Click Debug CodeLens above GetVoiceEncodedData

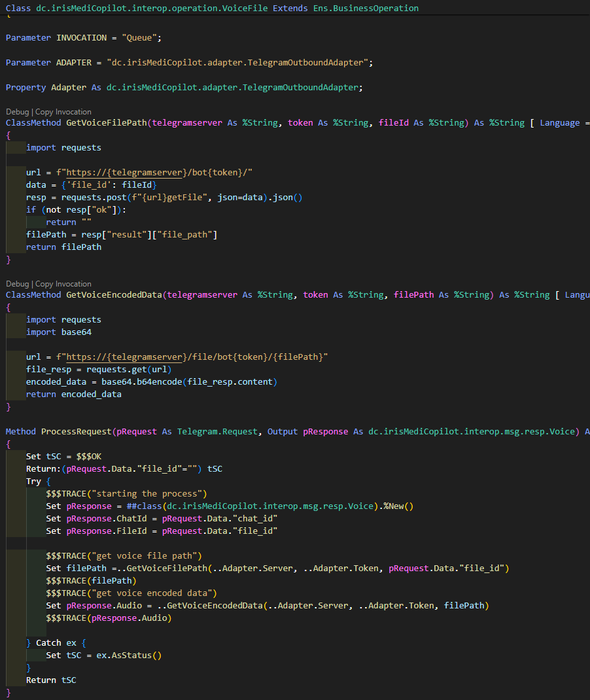pyautogui.click(x=18, y=284)
